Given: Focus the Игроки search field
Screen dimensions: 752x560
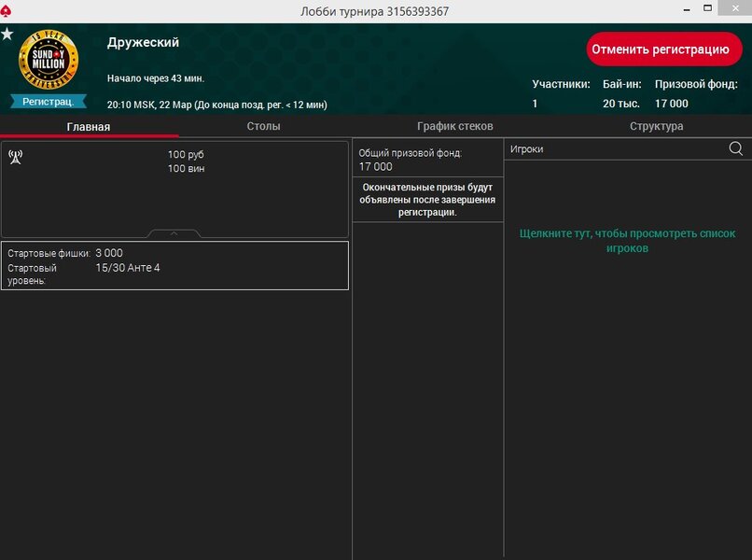Looking at the screenshot, I should 616,148.
